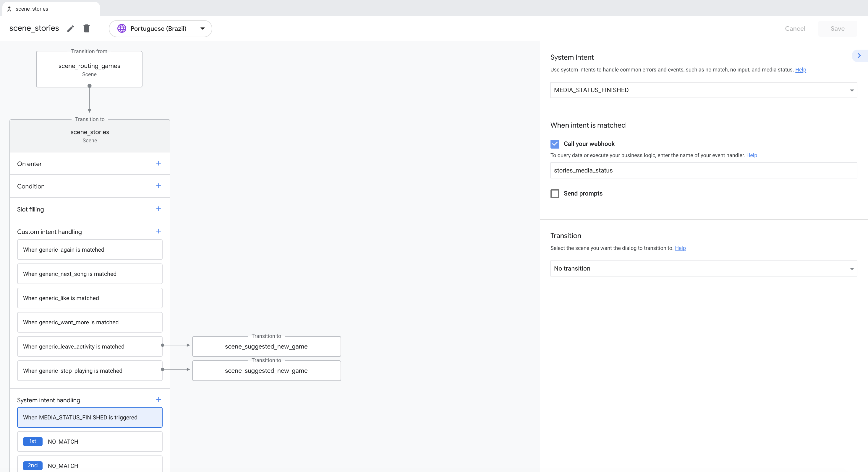Open the MEDIA_STATUS_FINISHED system intent dropdown

point(703,90)
